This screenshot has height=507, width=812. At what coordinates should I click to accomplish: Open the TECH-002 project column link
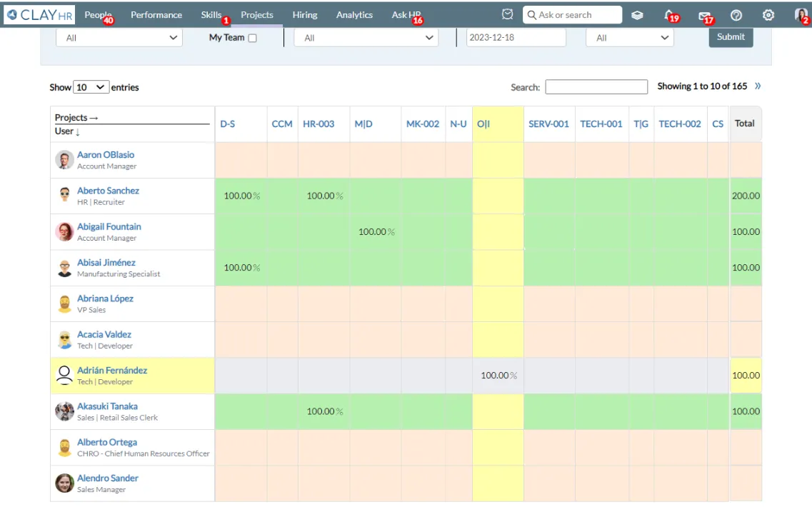coord(680,124)
